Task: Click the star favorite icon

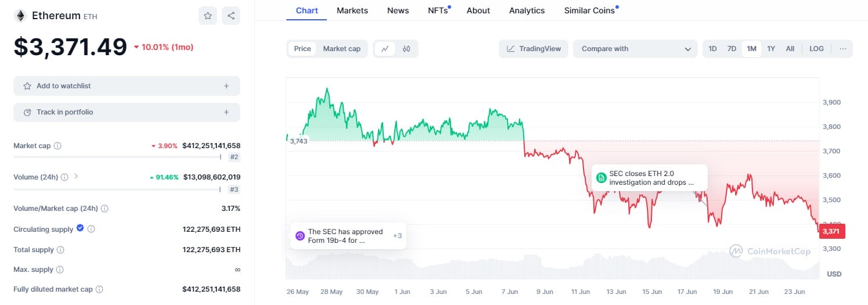Action: click(208, 16)
